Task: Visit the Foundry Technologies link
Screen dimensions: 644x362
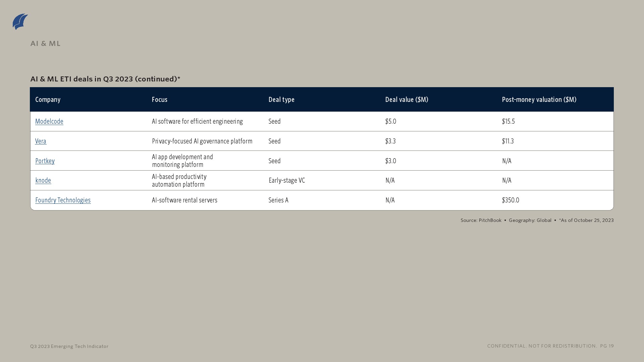Action: (63, 200)
